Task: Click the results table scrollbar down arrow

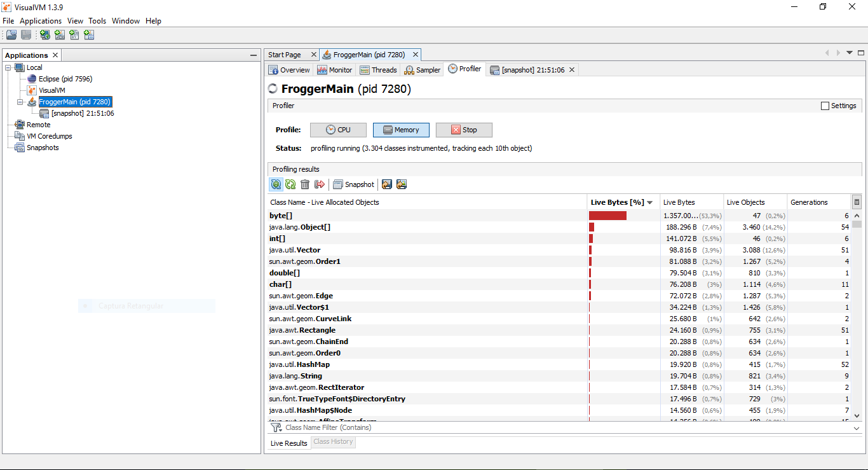Action: click(857, 415)
